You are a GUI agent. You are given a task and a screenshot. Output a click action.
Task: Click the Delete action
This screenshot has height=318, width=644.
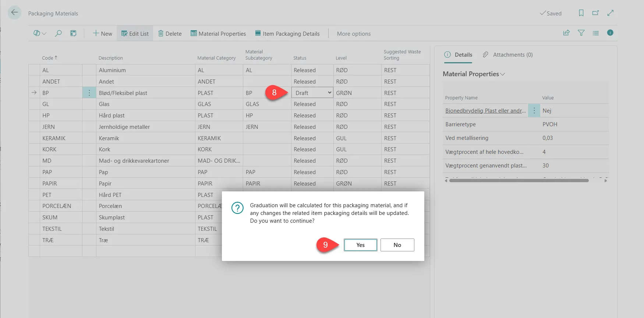(x=170, y=33)
